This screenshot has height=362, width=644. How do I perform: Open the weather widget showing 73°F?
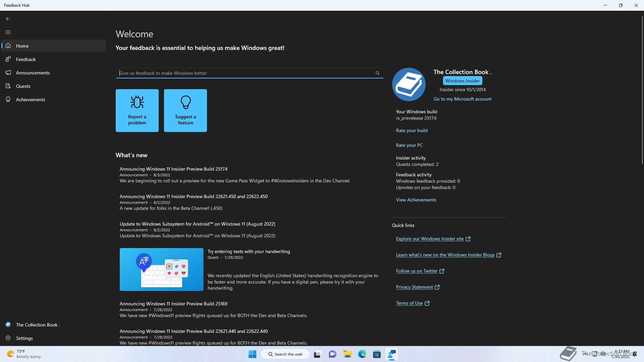pyautogui.click(x=24, y=354)
